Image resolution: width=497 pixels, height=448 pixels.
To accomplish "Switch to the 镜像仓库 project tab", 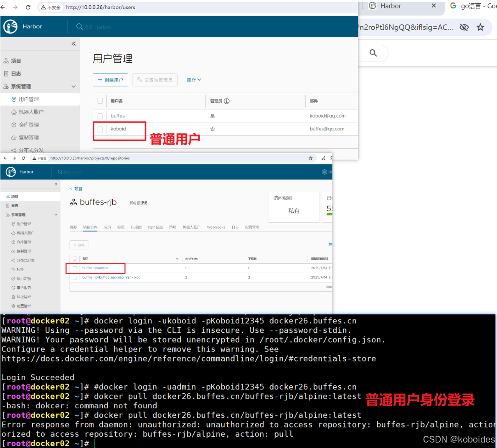I will click(x=90, y=227).
